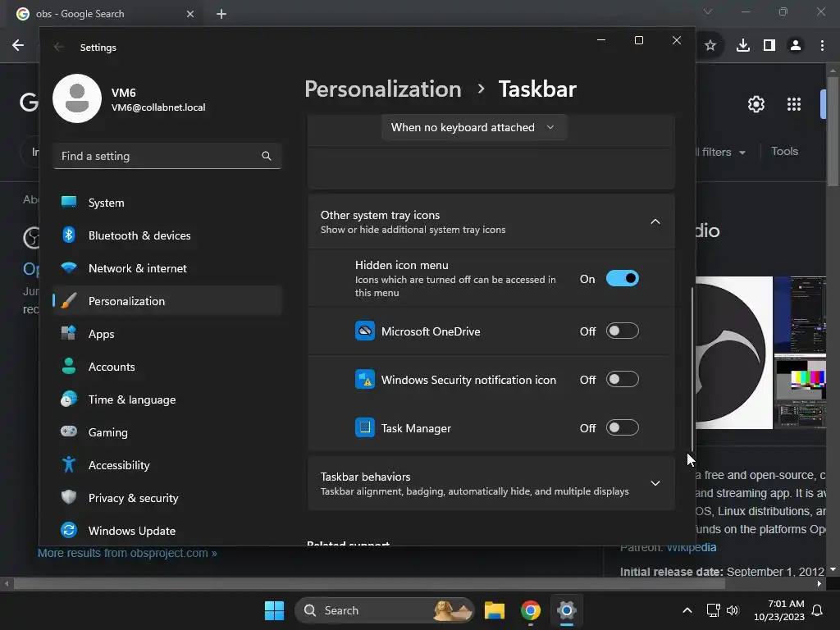This screenshot has width=840, height=630.
Task: Click the taskbar clock showing 7:01 AM
Action: [779, 610]
